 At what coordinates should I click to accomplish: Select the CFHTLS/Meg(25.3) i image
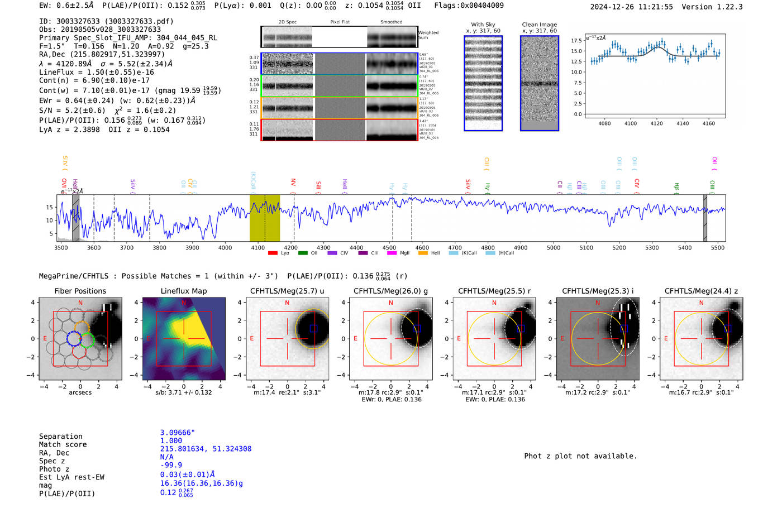pyautogui.click(x=598, y=339)
